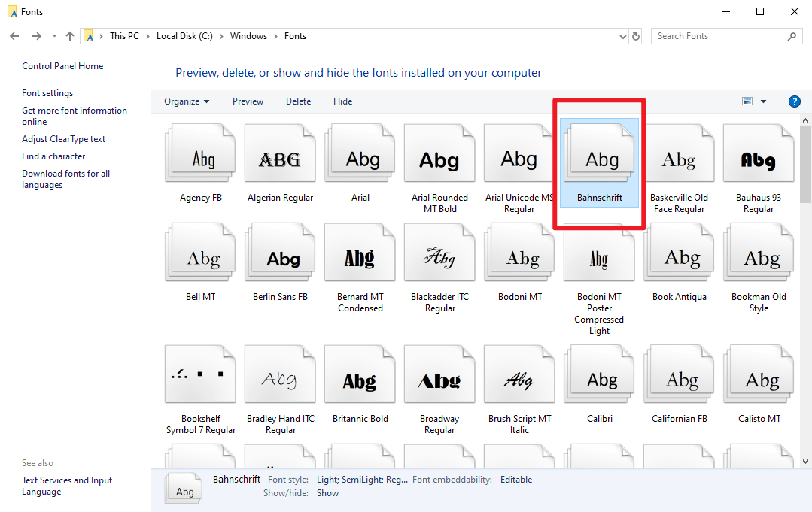Navigate to This PC breadcrumb
812x512 pixels.
tap(124, 36)
